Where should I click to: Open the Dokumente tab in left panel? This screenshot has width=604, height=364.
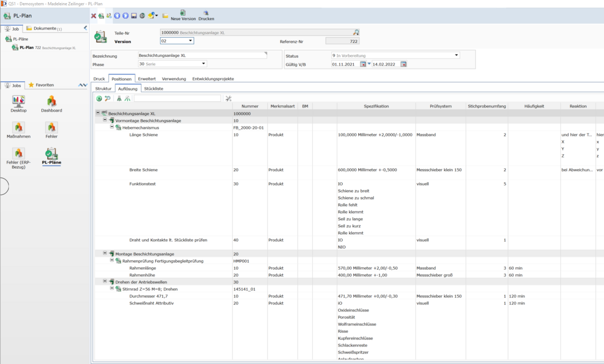pyautogui.click(x=44, y=29)
